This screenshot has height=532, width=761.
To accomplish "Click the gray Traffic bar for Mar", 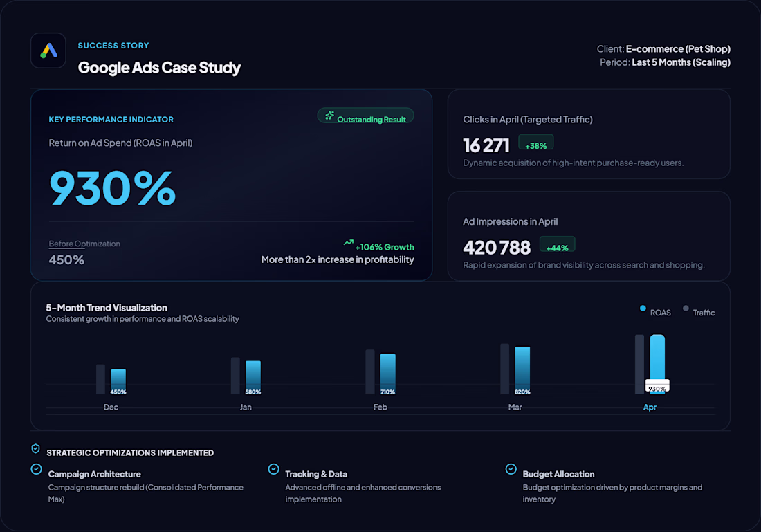I will (x=505, y=369).
